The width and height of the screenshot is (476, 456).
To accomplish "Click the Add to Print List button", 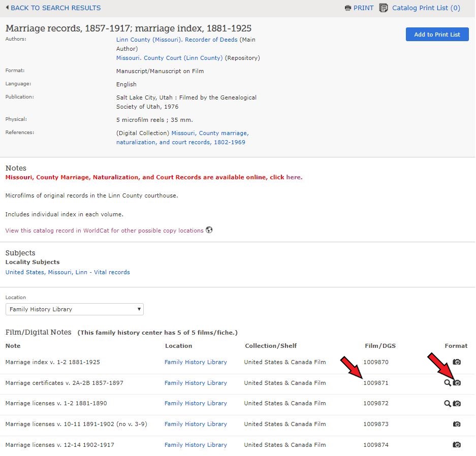I will [436, 34].
